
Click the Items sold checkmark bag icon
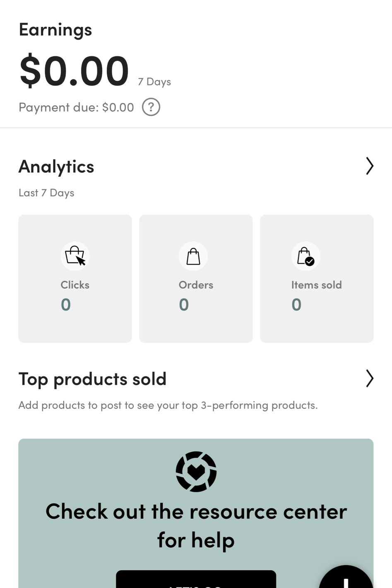pyautogui.click(x=306, y=256)
